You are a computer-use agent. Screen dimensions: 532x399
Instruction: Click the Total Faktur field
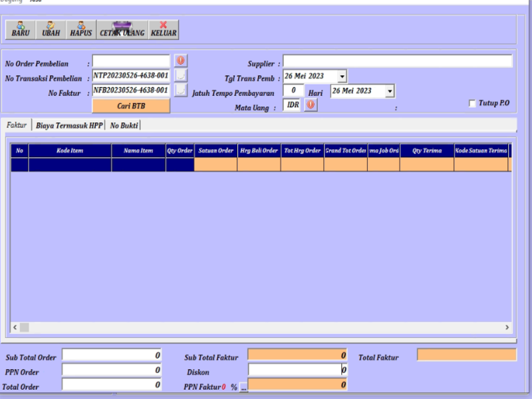tap(467, 355)
